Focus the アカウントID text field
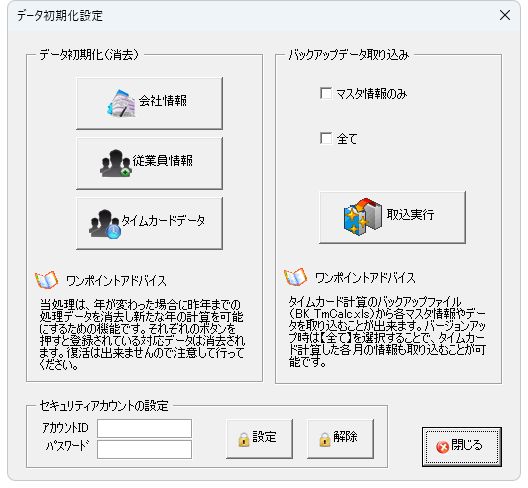Image resolution: width=528 pixels, height=488 pixels. coord(144,428)
